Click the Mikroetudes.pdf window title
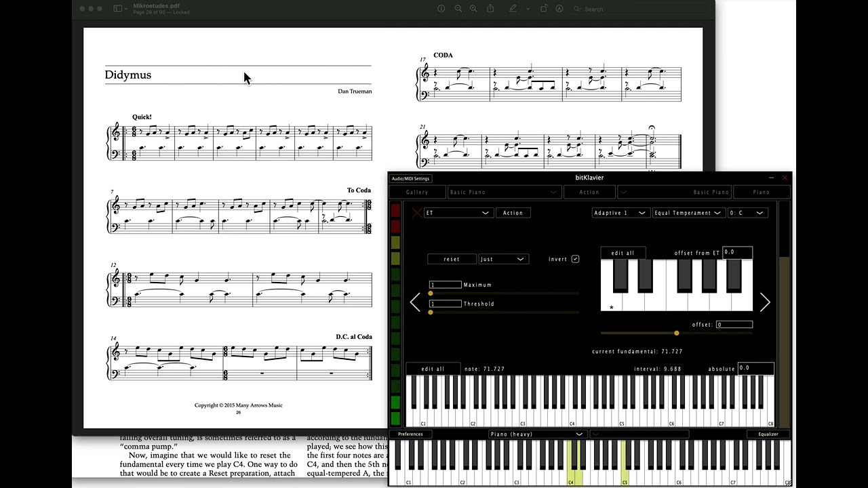The width and height of the screenshot is (868, 488). tap(156, 5)
